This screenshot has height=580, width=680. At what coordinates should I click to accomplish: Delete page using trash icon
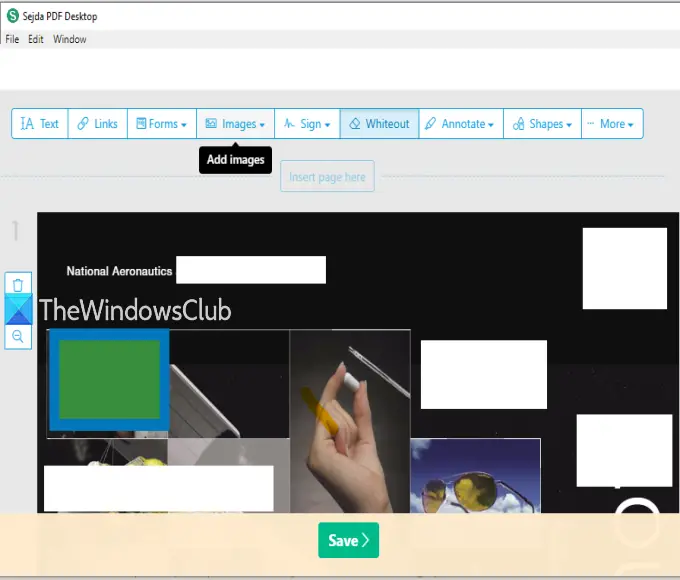18,285
